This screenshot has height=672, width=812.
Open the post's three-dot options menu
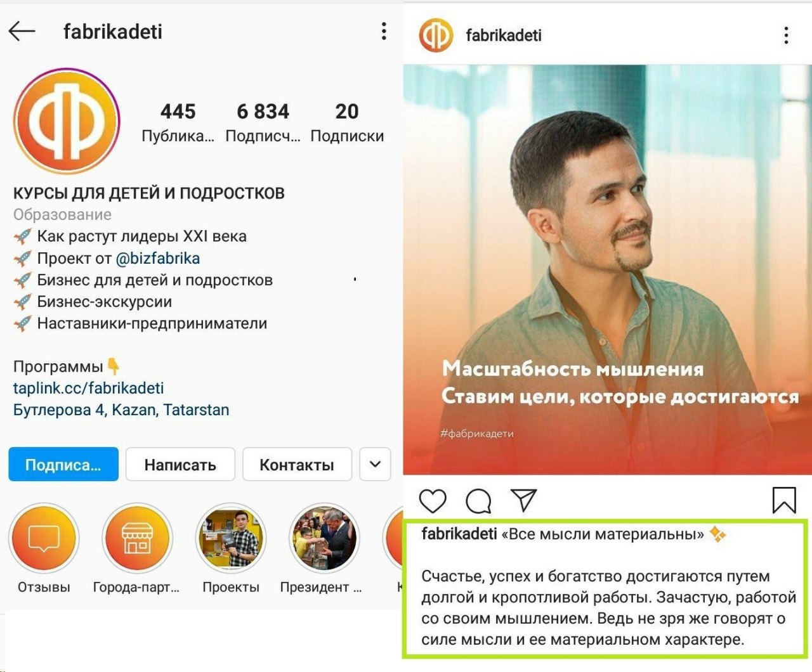coord(786,35)
